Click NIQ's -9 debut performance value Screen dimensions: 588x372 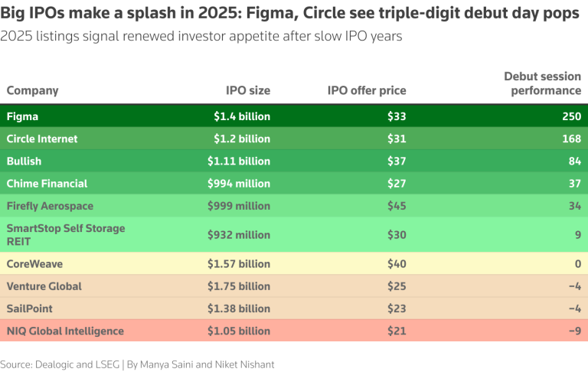pos(575,331)
